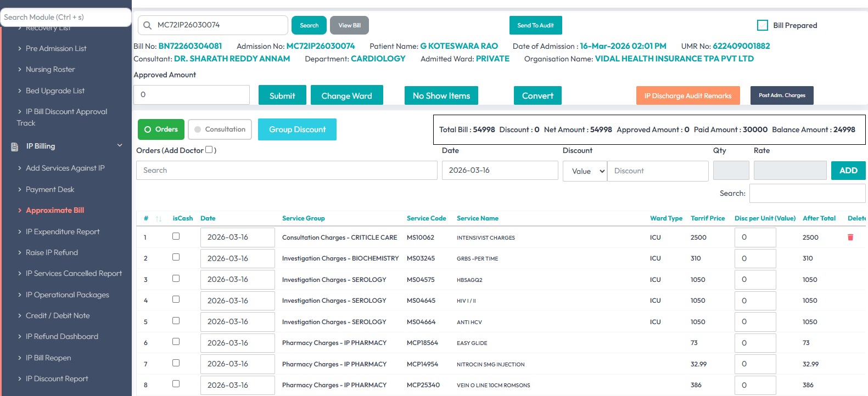Navigate to Payment Desk
Screen dimensions: 868x396
tap(50, 189)
